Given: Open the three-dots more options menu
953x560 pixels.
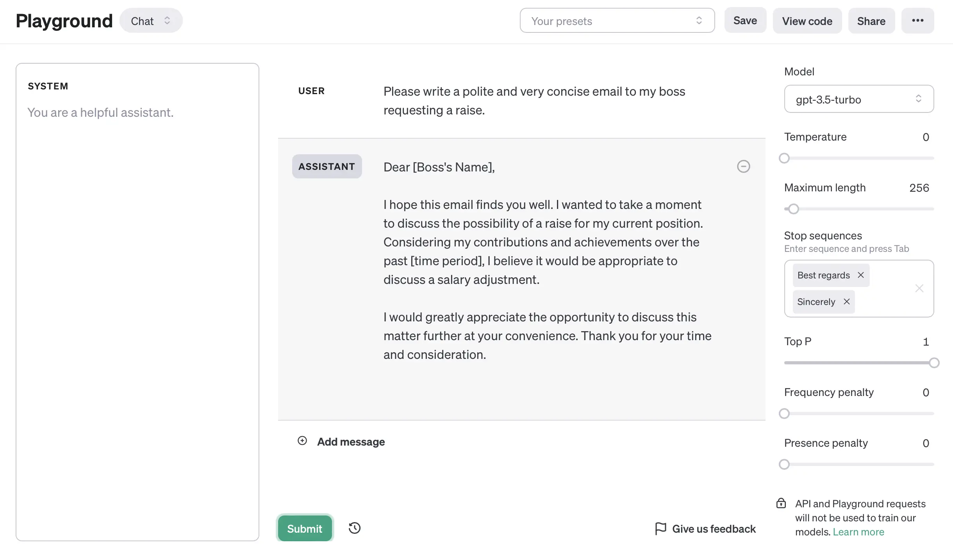Looking at the screenshot, I should click(917, 21).
